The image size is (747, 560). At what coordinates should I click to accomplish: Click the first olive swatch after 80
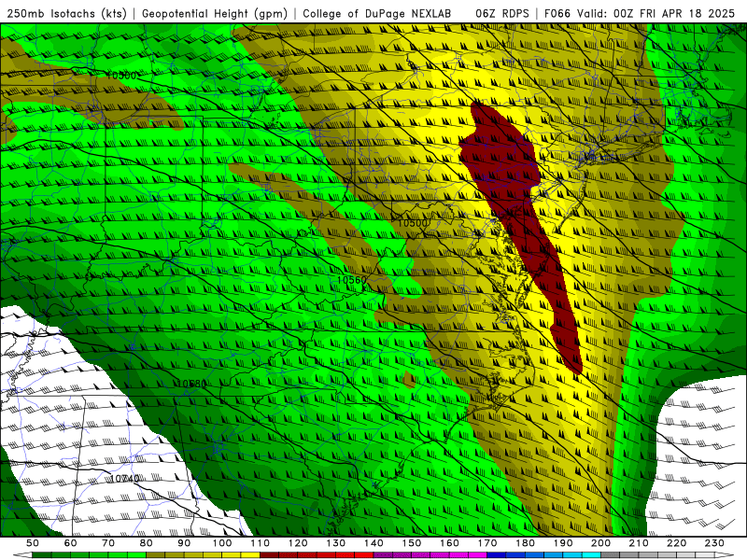pos(156,555)
